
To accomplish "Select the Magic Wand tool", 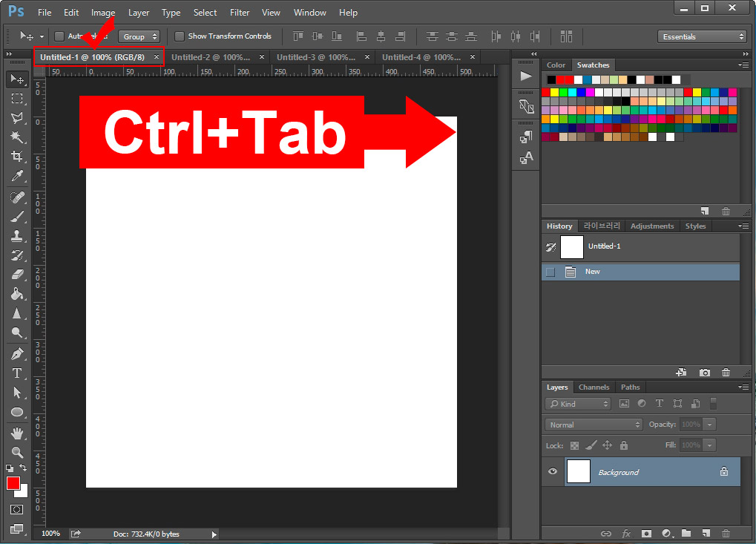I will [17, 137].
